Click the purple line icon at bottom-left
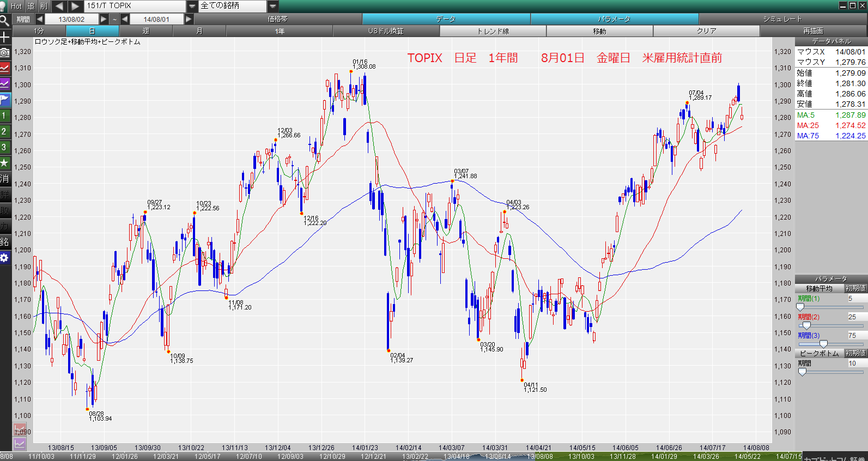Image resolution: width=868 pixels, height=461 pixels. click(20, 444)
